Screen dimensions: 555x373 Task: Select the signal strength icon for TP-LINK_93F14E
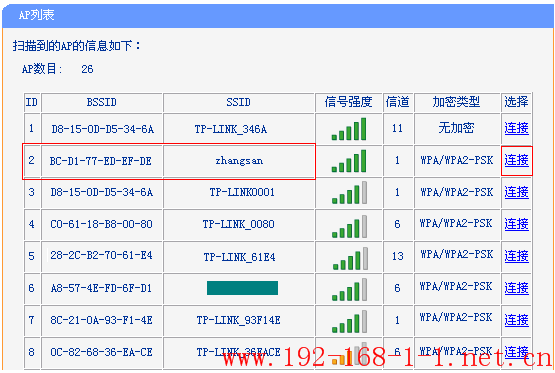tap(349, 321)
